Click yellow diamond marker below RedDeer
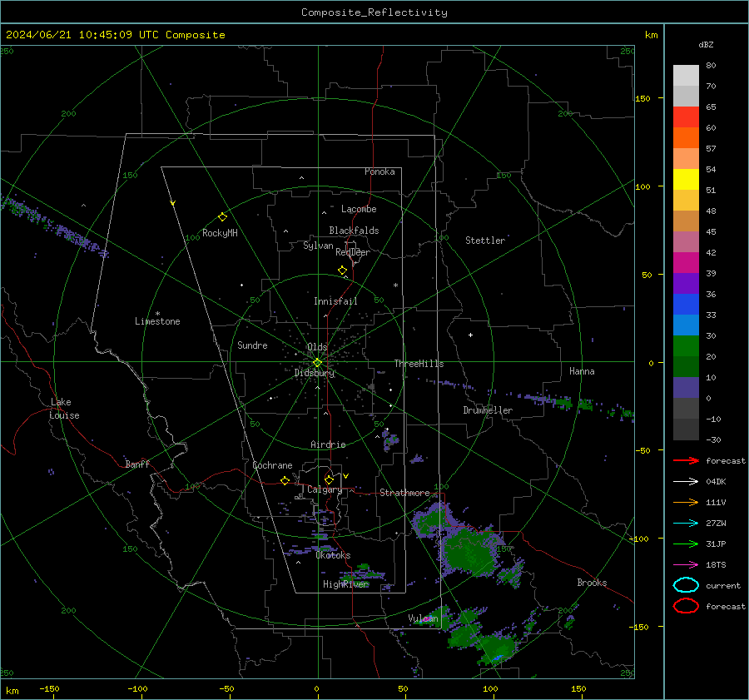The image size is (749, 700). tap(343, 271)
